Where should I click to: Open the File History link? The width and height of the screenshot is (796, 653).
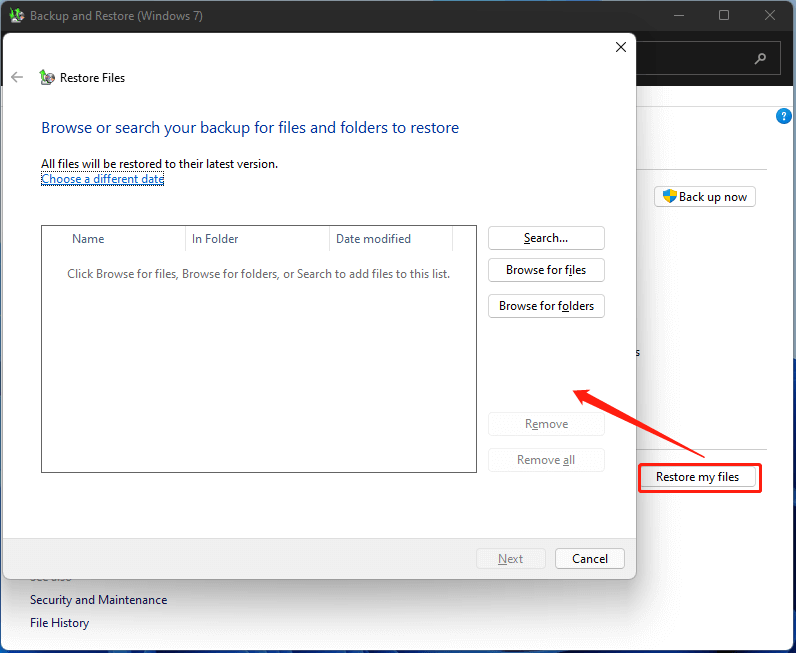[x=59, y=623]
